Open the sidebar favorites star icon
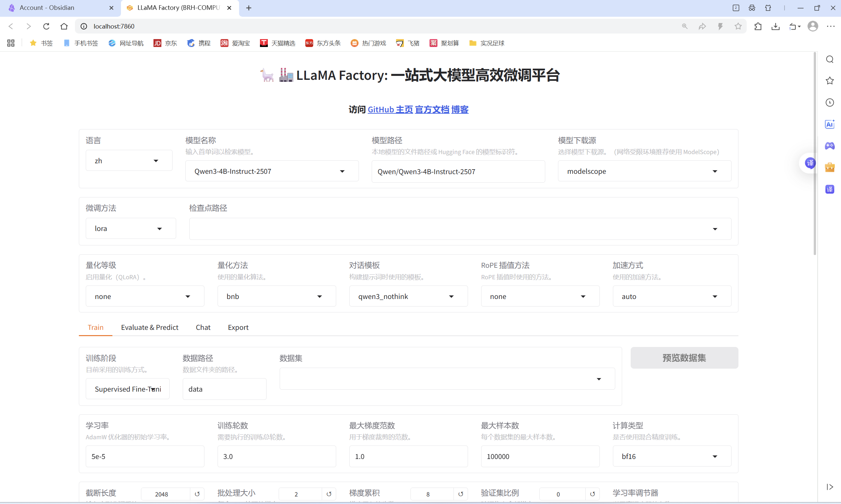The height and width of the screenshot is (504, 841). click(830, 81)
